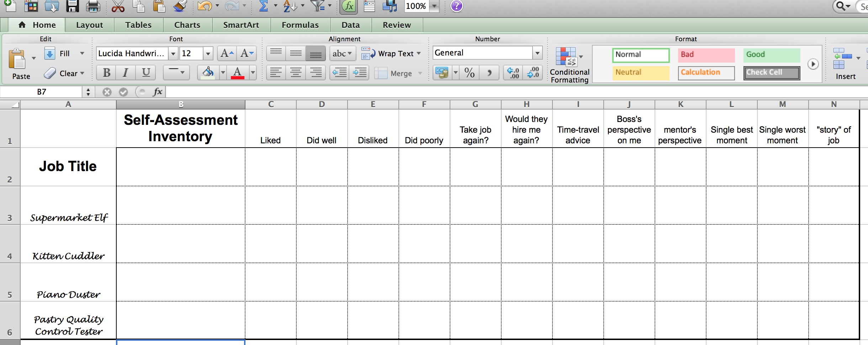
Task: Toggle Italic formatting
Action: pyautogui.click(x=125, y=73)
